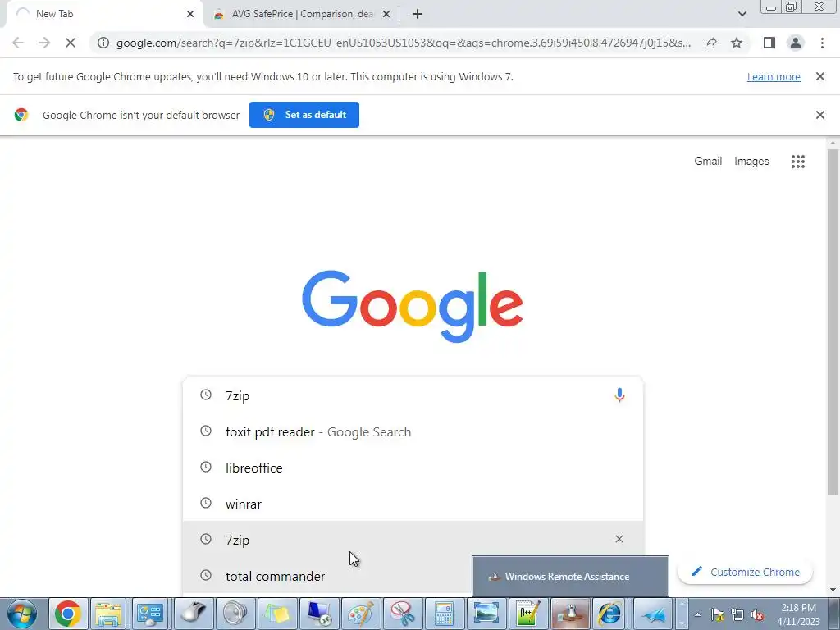The width and height of the screenshot is (840, 630).
Task: Open the Learn more link
Action: (774, 76)
